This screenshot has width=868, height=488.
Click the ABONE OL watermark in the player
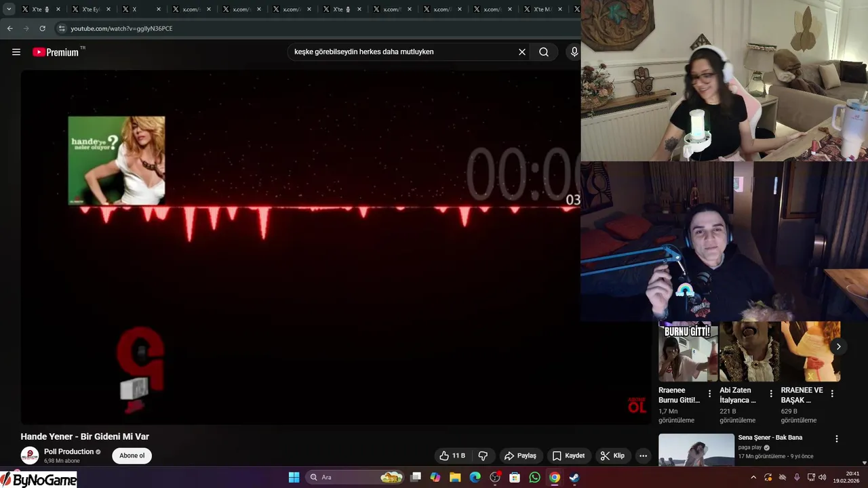click(637, 405)
